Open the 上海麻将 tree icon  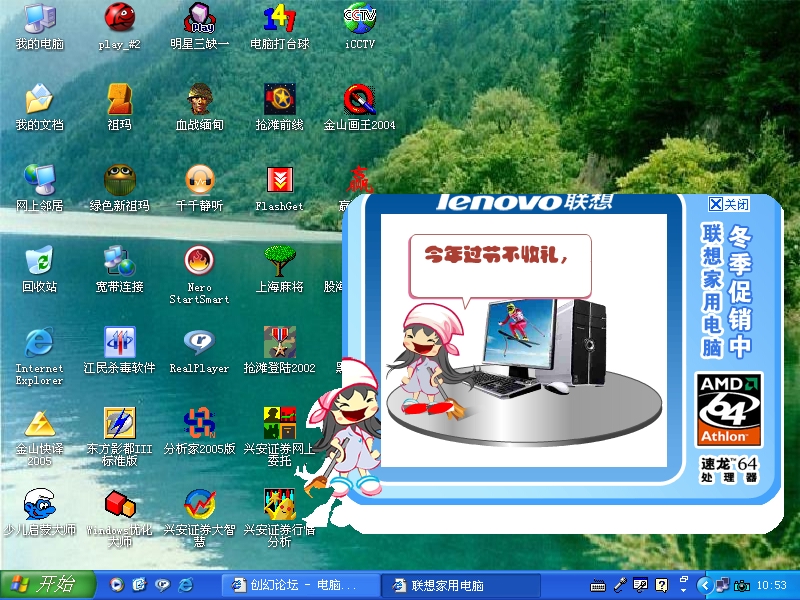pos(280,269)
